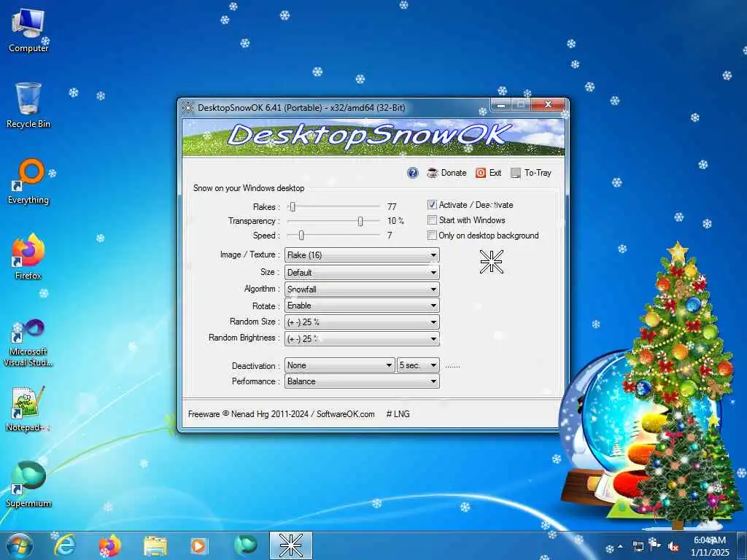Open the Image / Texture dropdown

362,255
